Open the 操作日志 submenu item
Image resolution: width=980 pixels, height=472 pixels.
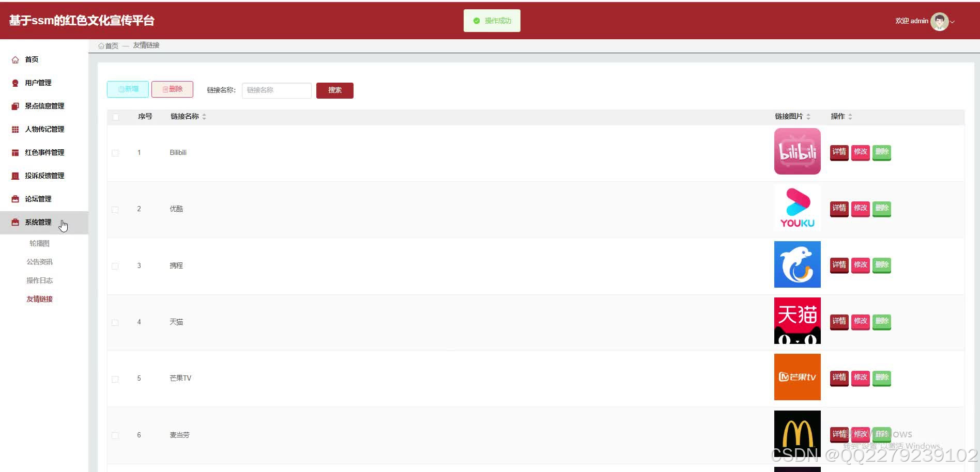point(39,280)
